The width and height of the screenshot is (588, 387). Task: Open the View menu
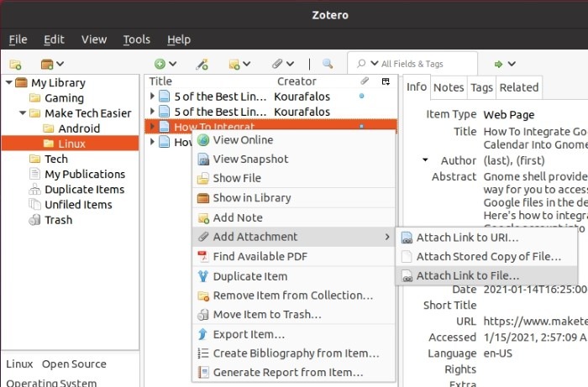click(94, 39)
